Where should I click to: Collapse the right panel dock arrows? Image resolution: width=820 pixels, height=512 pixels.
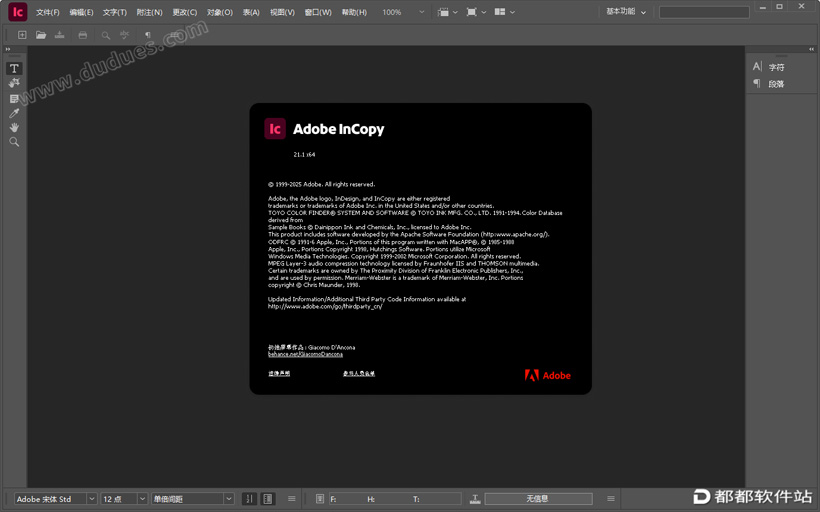(811, 49)
